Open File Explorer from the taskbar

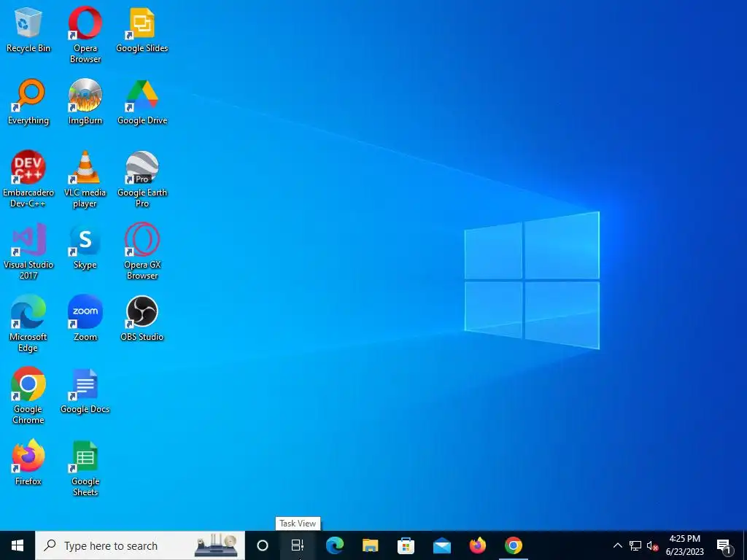(370, 545)
